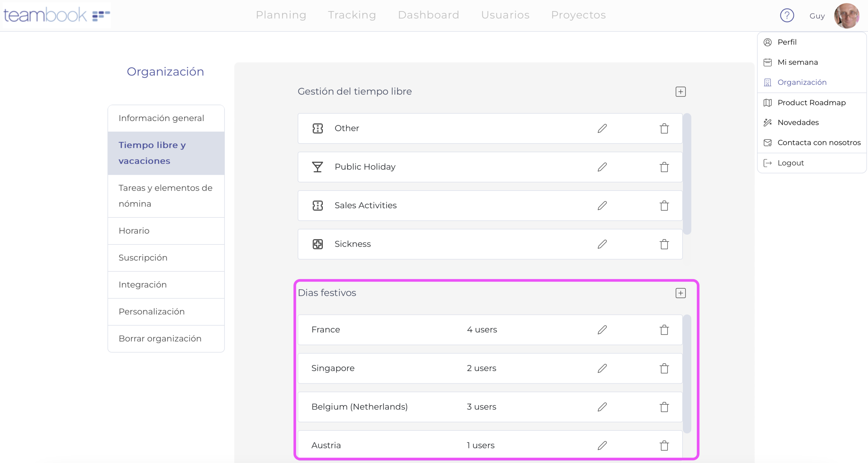Edit the Belgium (Netherlands) holiday entry
The width and height of the screenshot is (868, 463).
point(602,407)
